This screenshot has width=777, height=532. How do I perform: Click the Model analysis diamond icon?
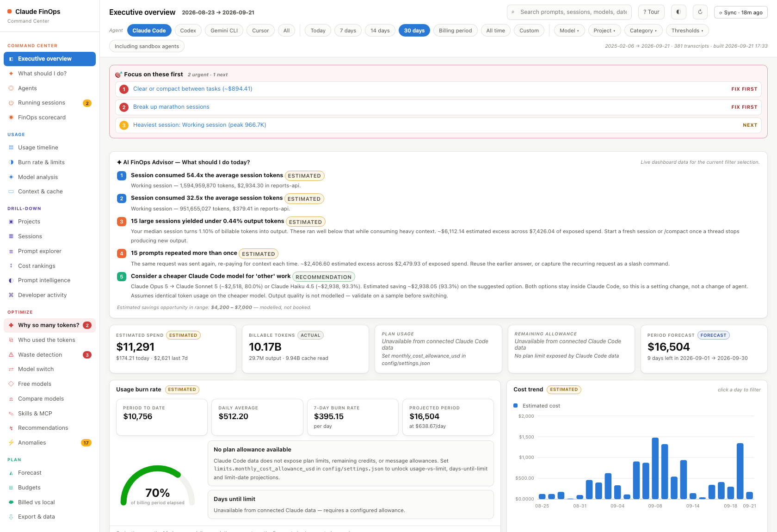click(x=11, y=177)
